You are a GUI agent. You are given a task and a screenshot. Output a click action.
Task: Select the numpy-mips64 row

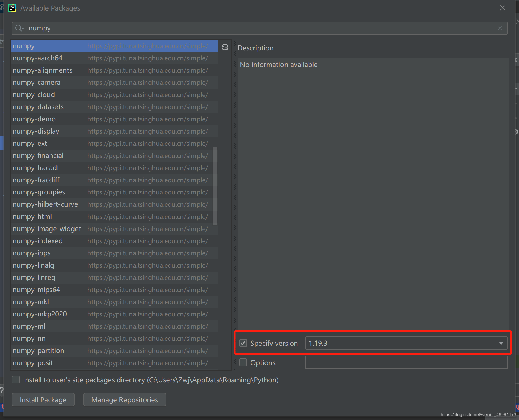(x=114, y=290)
